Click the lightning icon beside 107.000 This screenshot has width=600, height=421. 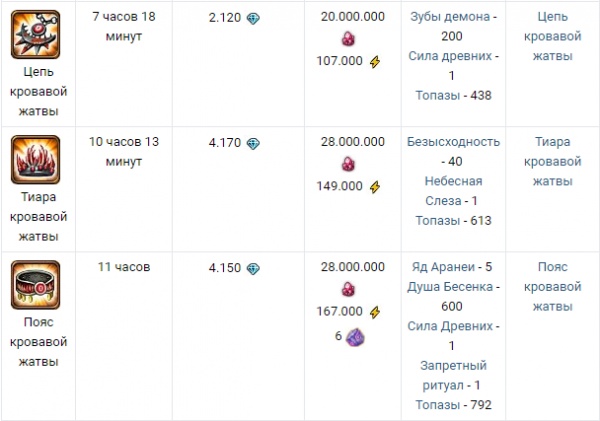(x=375, y=62)
